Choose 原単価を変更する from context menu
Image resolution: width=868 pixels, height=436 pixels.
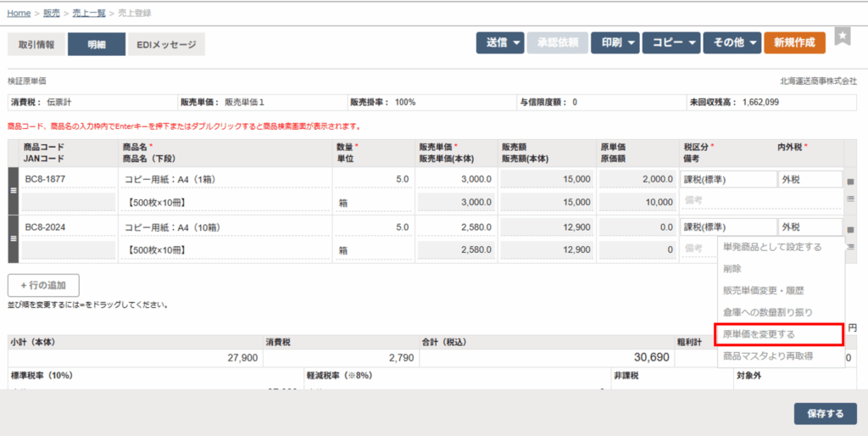[779, 334]
